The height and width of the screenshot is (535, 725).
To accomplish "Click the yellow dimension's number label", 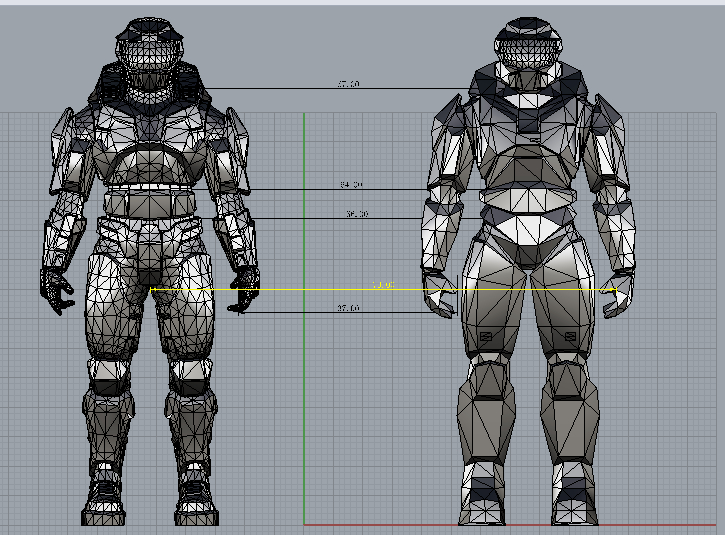I will (384, 285).
